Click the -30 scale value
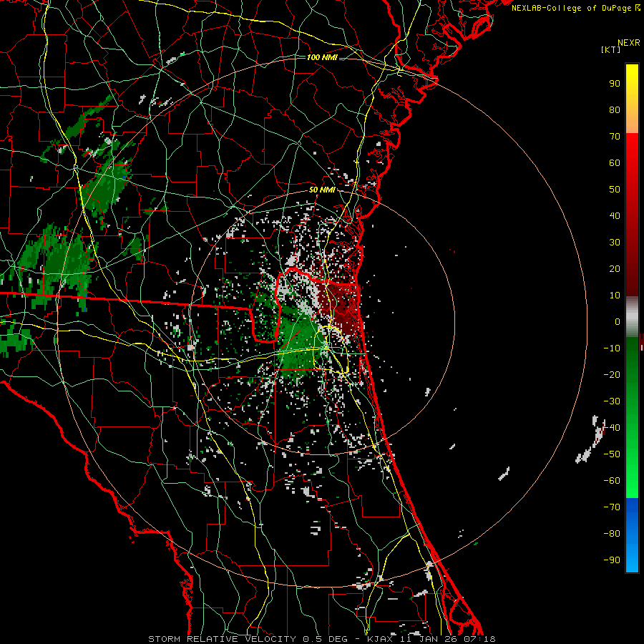Image resolution: width=644 pixels, height=644 pixels. click(612, 401)
